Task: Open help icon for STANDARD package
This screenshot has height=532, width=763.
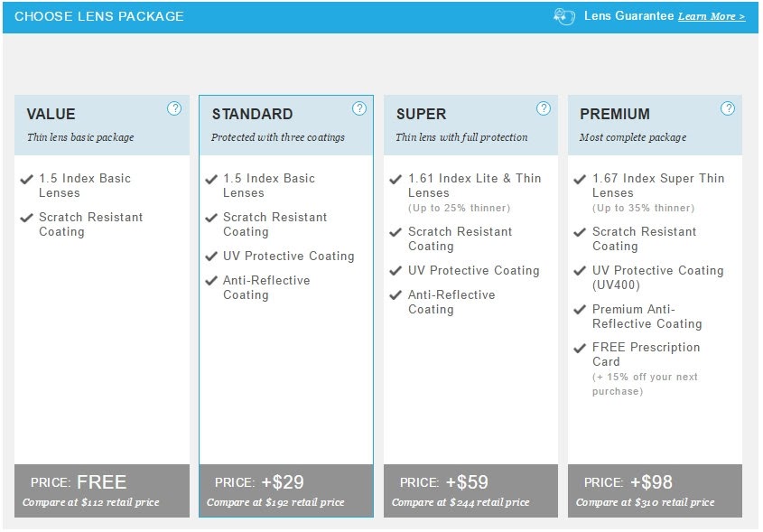Action: [359, 108]
